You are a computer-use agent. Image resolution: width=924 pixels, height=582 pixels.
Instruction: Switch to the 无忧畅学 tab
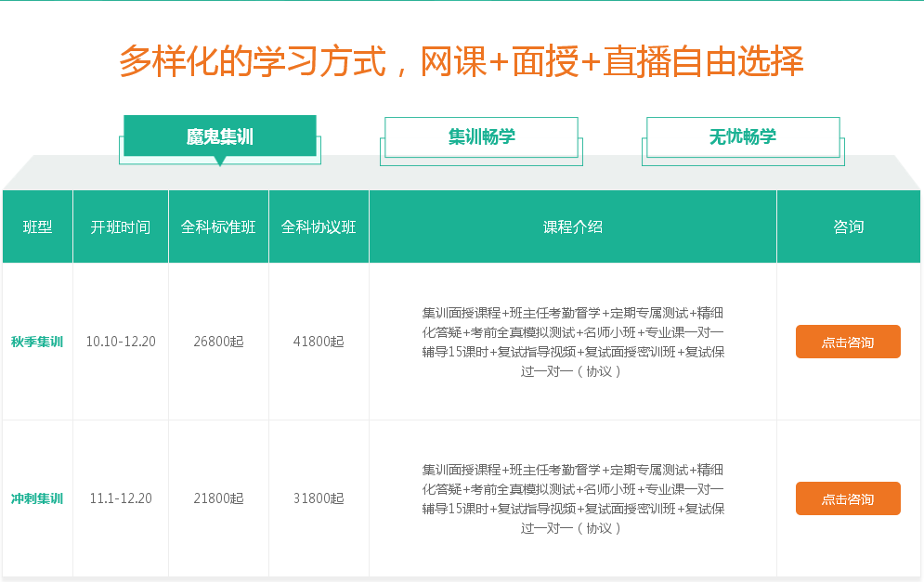742,136
